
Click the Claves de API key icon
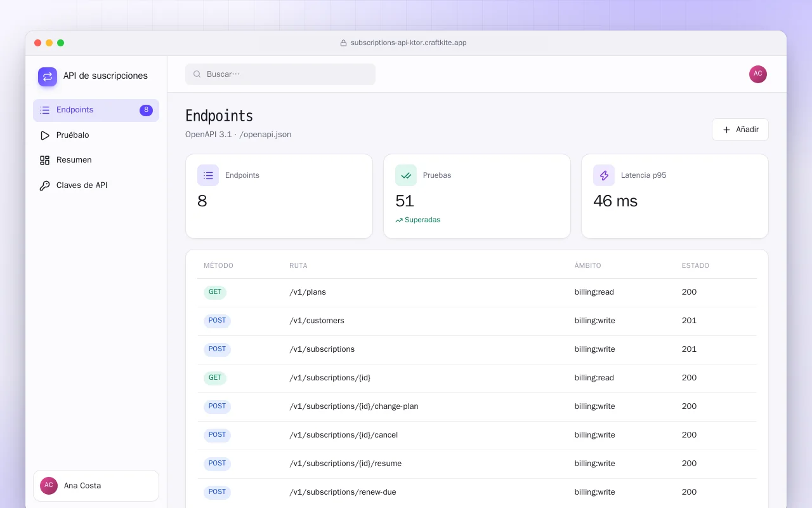click(x=44, y=185)
